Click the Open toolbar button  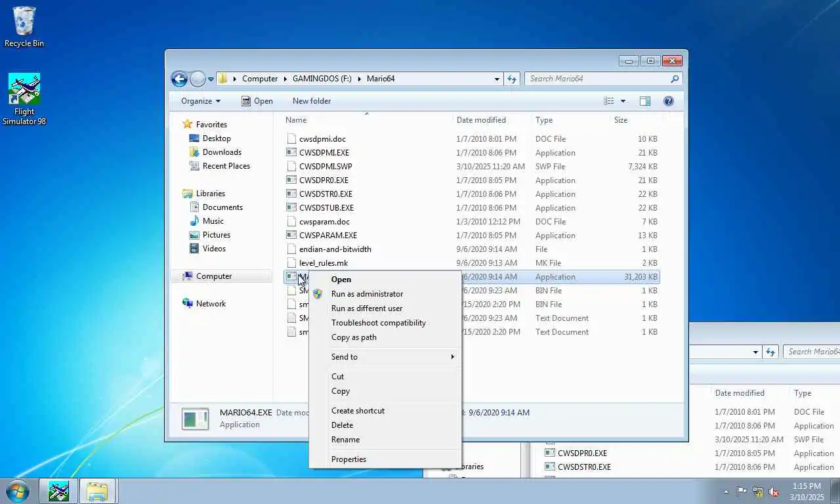257,101
